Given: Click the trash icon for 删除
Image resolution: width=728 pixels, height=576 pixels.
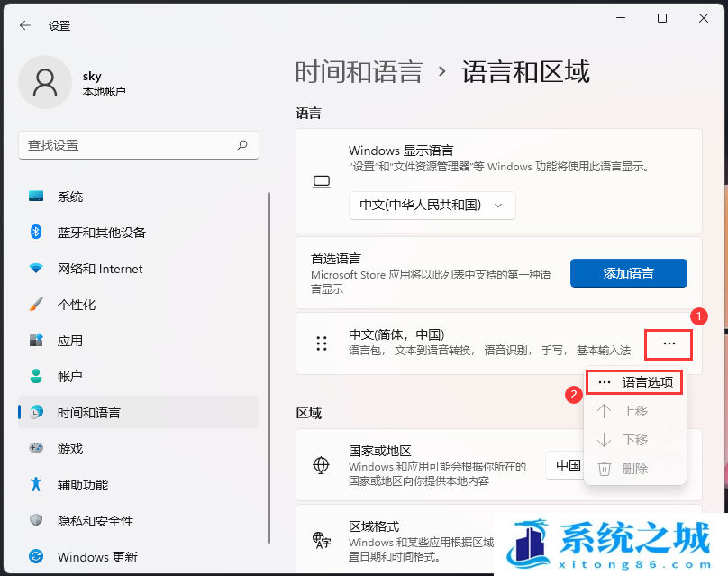Looking at the screenshot, I should click(x=604, y=468).
